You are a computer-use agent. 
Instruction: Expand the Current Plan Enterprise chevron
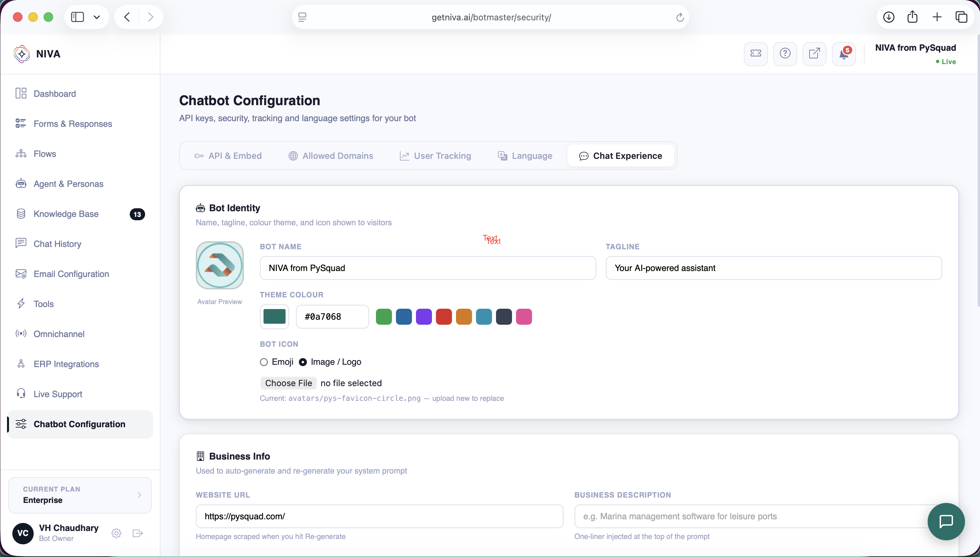pyautogui.click(x=139, y=495)
